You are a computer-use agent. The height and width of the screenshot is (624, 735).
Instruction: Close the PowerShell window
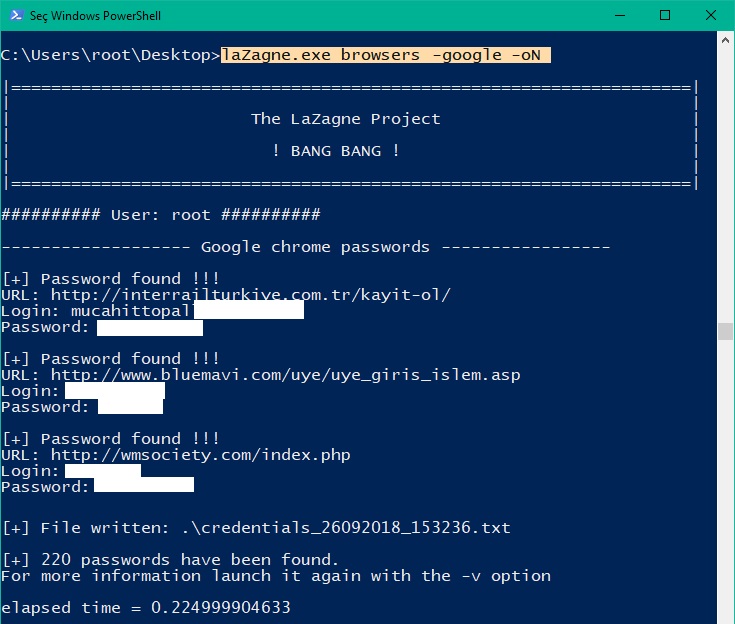pyautogui.click(x=711, y=16)
